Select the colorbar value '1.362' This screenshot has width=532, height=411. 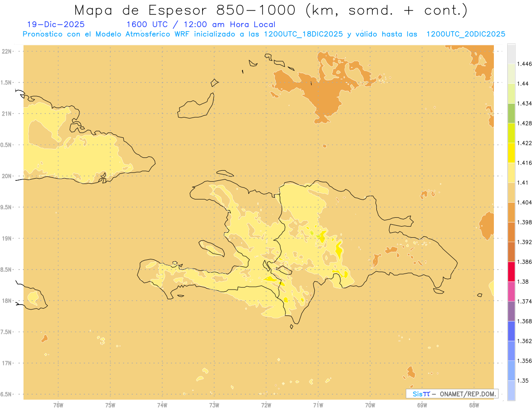pyautogui.click(x=525, y=341)
